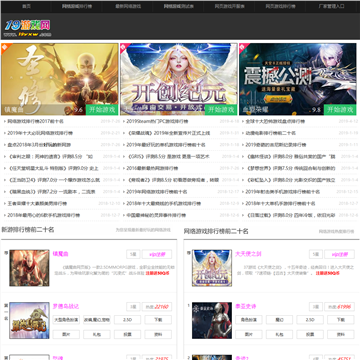This screenshot has height=360, width=360.
Task: Open the 首页 nav item
Action: [x=26, y=6]
